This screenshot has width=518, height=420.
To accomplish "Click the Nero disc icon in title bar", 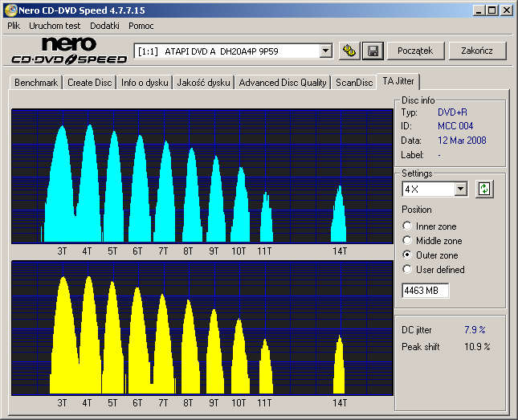I will point(10,10).
